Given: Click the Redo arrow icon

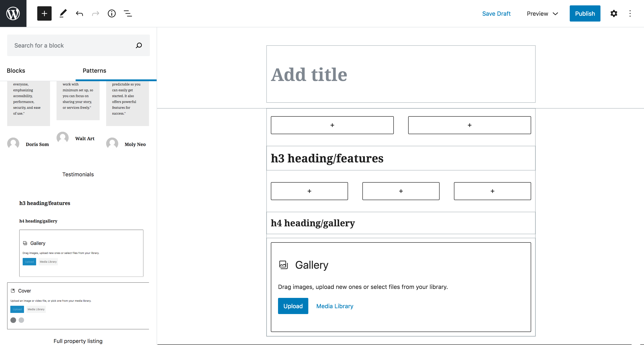Looking at the screenshot, I should [96, 13].
